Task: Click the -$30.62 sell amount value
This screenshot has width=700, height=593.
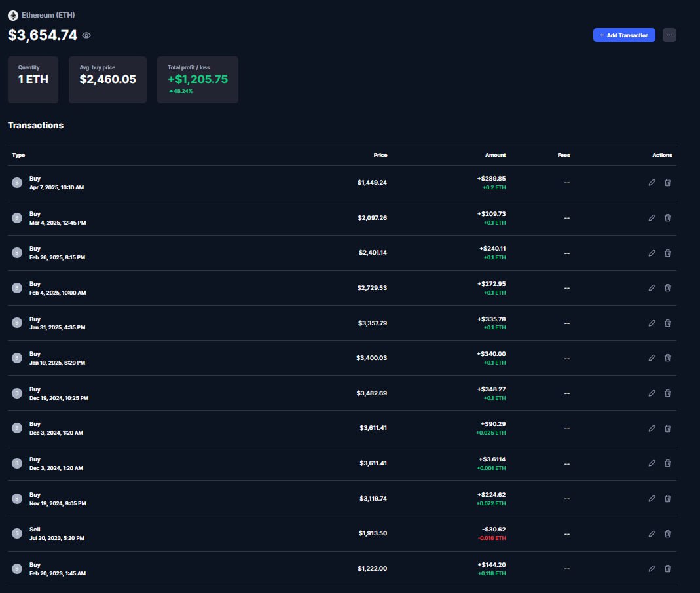Action: click(494, 530)
